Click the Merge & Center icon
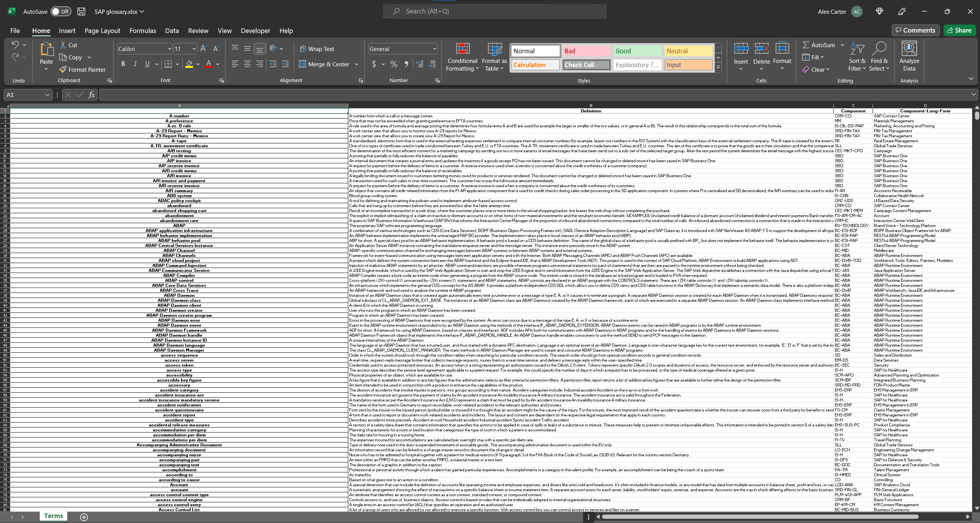 coord(302,64)
